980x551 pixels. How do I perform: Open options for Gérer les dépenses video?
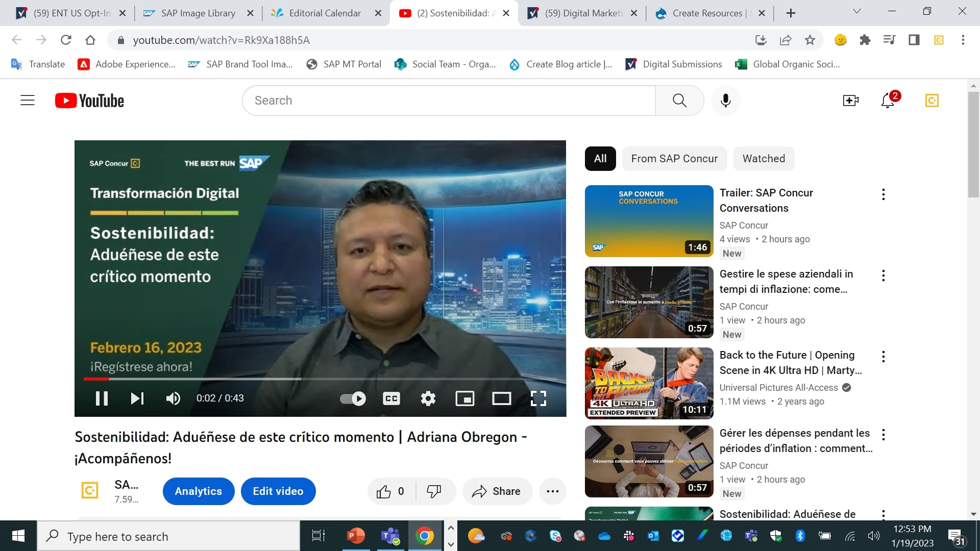pos(883,435)
